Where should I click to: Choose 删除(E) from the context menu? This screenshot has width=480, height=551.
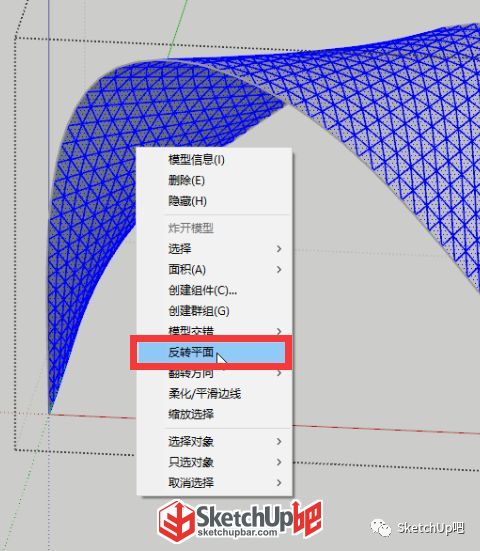tap(186, 181)
